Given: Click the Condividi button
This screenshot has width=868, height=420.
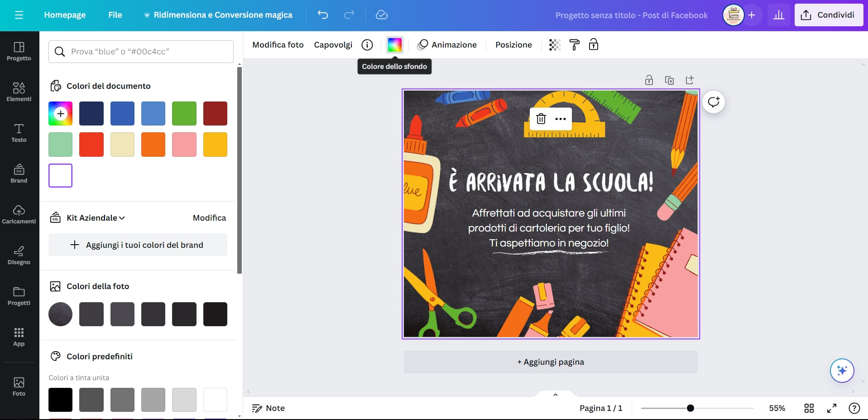Looking at the screenshot, I should click(829, 15).
